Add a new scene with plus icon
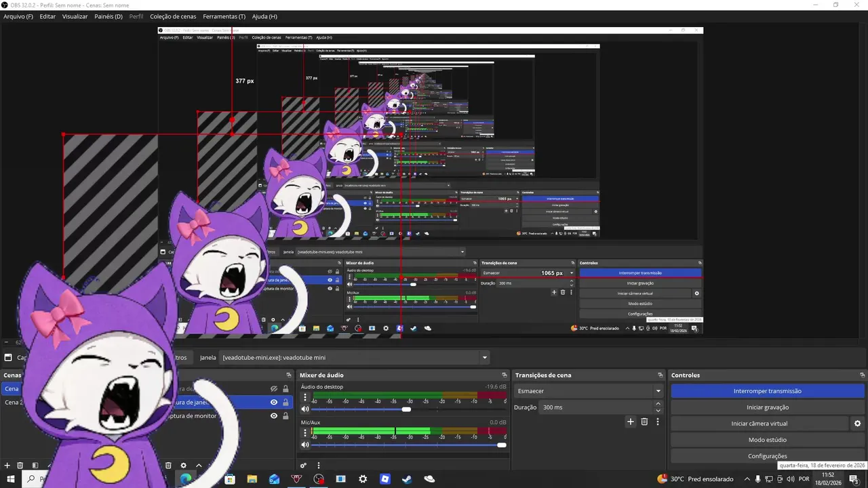 click(7, 466)
